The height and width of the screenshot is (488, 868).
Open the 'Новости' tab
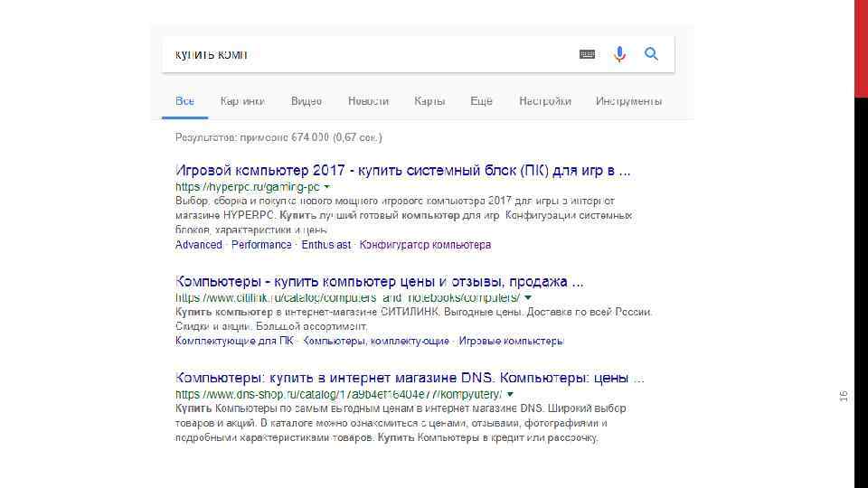368,101
